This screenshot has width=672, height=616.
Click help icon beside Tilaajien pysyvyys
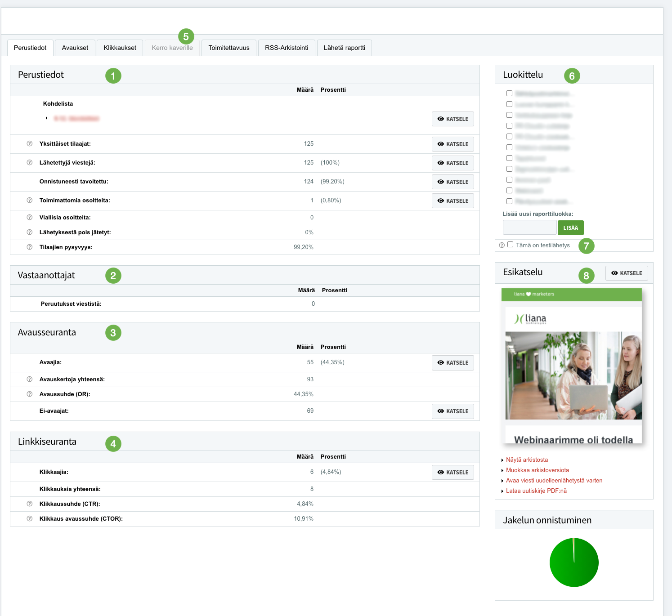click(x=30, y=247)
